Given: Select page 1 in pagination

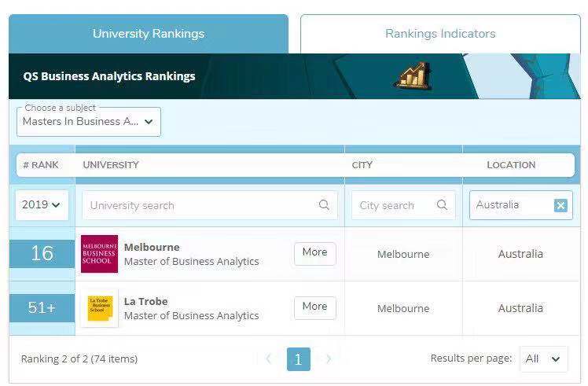Looking at the screenshot, I should coord(298,359).
